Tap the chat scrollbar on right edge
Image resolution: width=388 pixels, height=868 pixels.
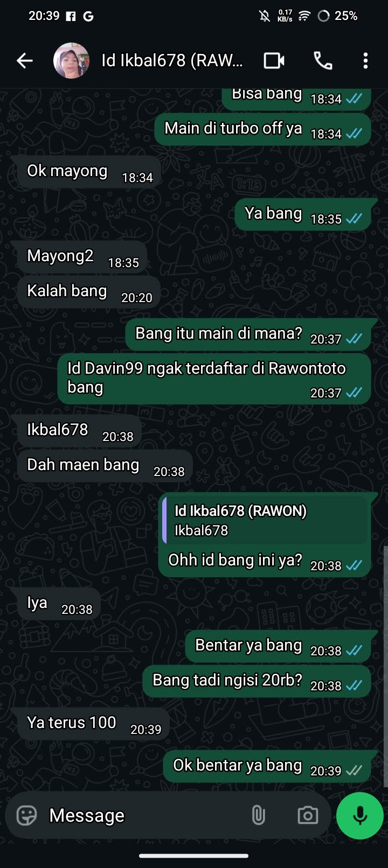[x=385, y=668]
